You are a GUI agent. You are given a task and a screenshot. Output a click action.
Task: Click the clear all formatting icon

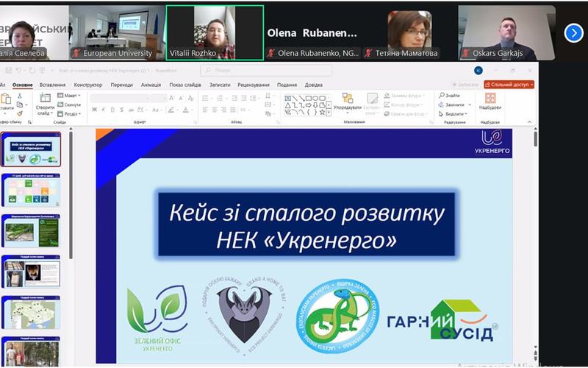[191, 98]
